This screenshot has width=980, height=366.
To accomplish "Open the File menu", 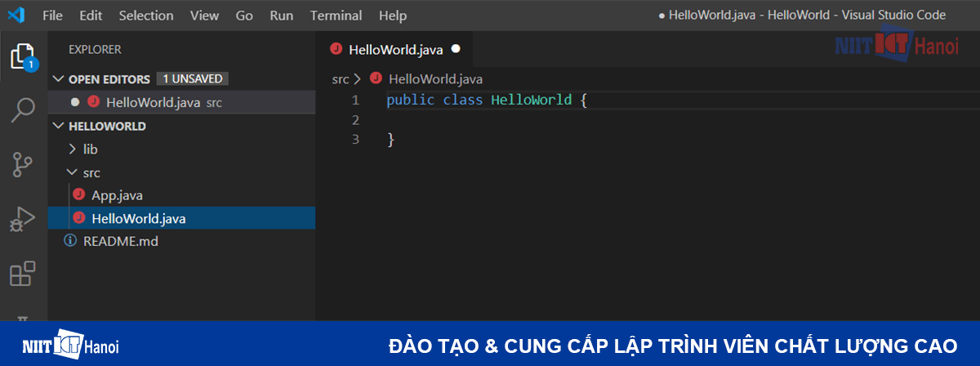I will click(x=52, y=16).
